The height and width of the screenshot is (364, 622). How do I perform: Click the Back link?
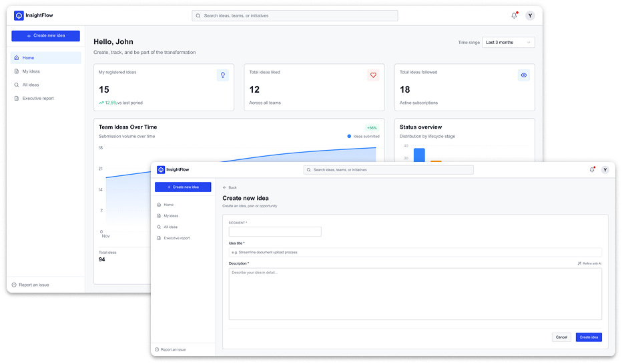click(230, 188)
